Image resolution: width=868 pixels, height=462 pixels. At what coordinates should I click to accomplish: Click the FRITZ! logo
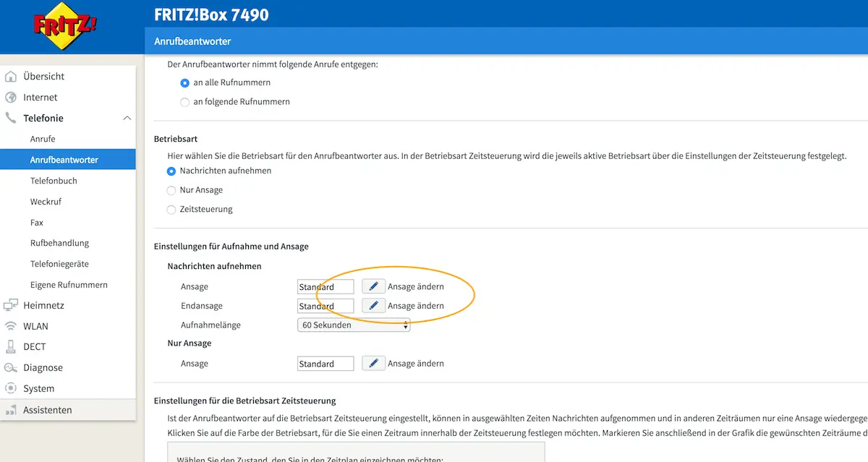[x=64, y=27]
